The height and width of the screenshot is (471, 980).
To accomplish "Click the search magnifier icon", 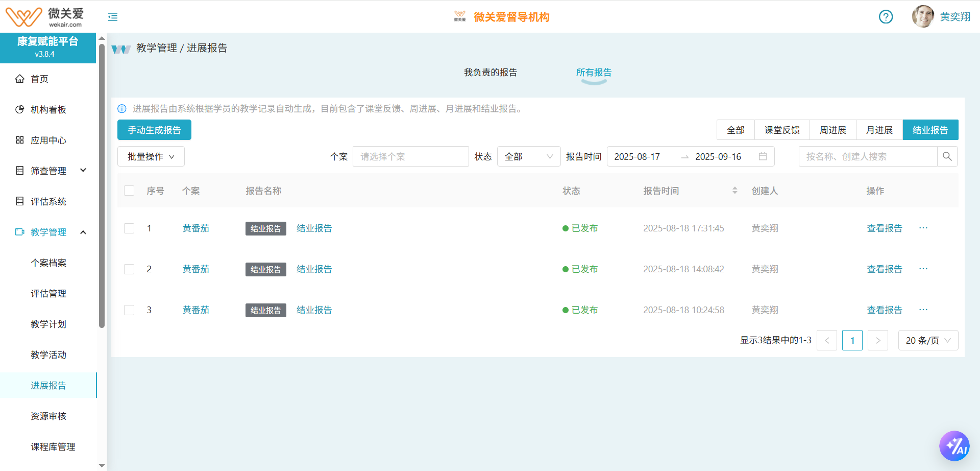I will pyautogui.click(x=947, y=156).
